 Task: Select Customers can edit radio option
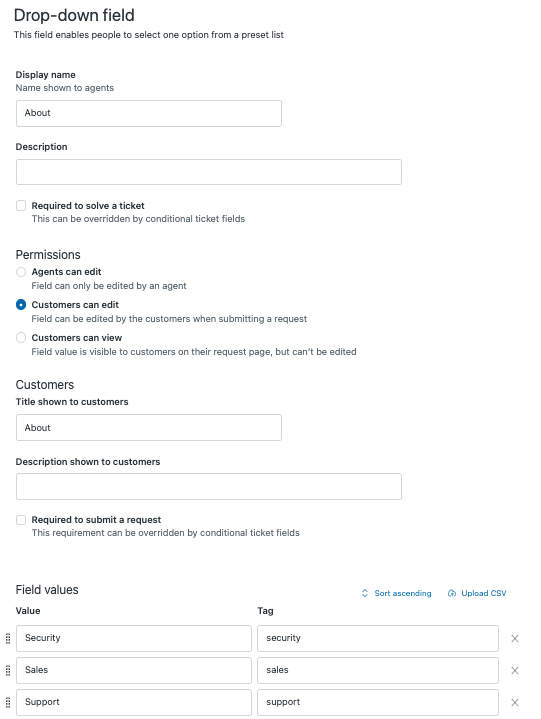click(21, 305)
